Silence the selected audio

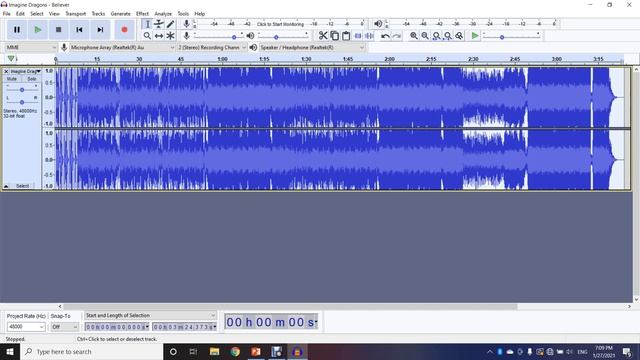click(x=369, y=36)
